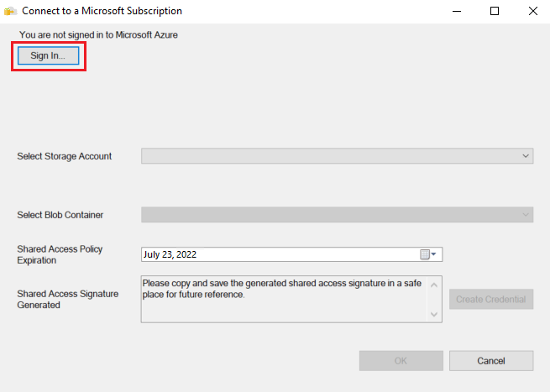Click the Shared Access Policy Expiration label

point(61,254)
